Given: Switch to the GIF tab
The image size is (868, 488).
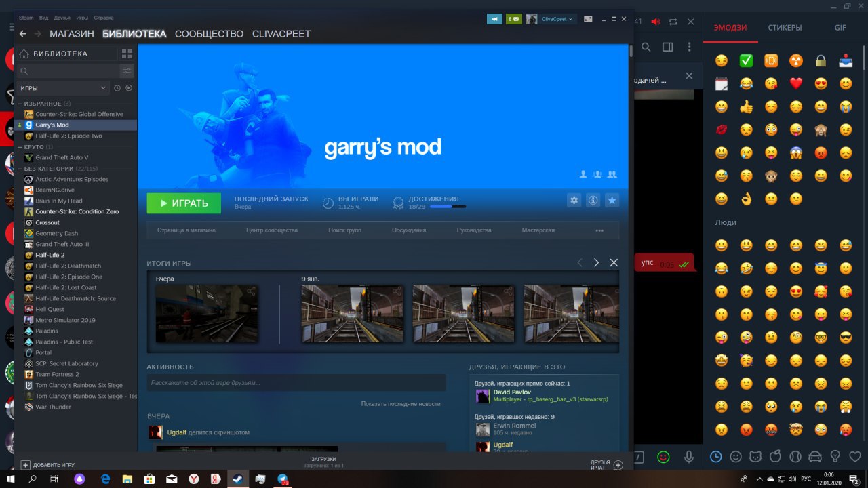Looking at the screenshot, I should click(840, 28).
